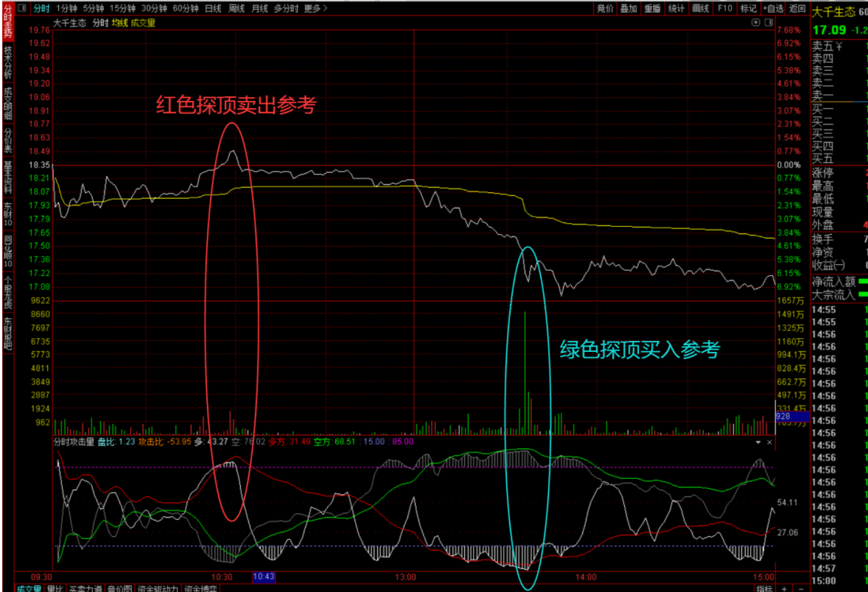Open the 周线 weekly chart
The width and height of the screenshot is (868, 592).
point(237,8)
